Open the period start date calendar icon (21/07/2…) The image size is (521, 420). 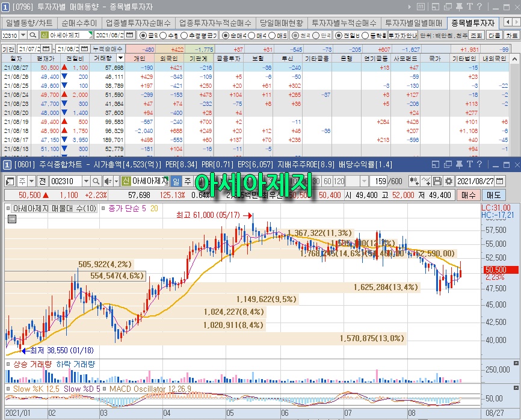pos(46,49)
